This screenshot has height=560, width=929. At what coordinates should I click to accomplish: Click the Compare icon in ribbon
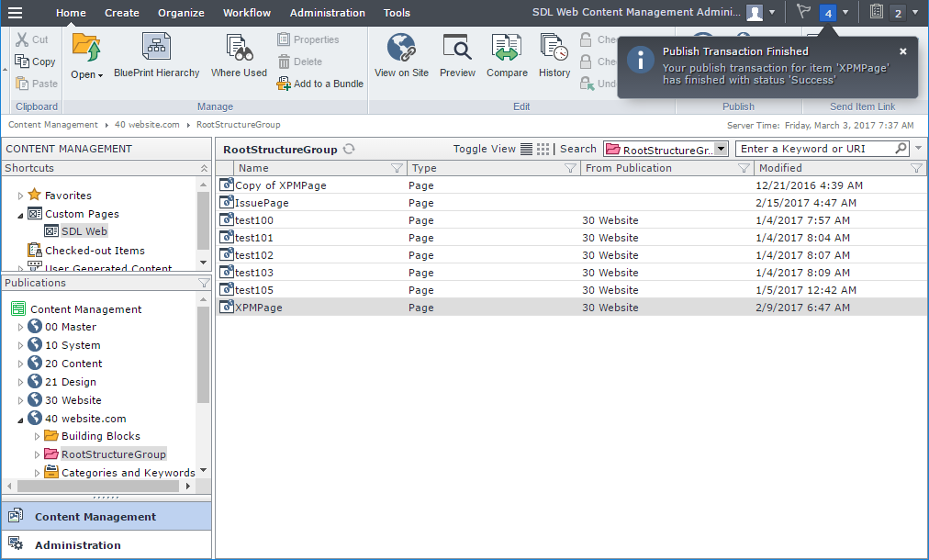point(507,48)
